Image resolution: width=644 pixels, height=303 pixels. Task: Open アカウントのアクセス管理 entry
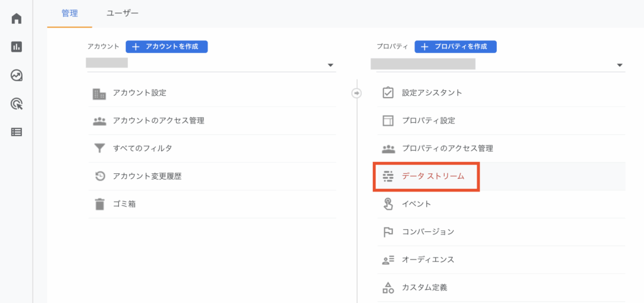158,121
